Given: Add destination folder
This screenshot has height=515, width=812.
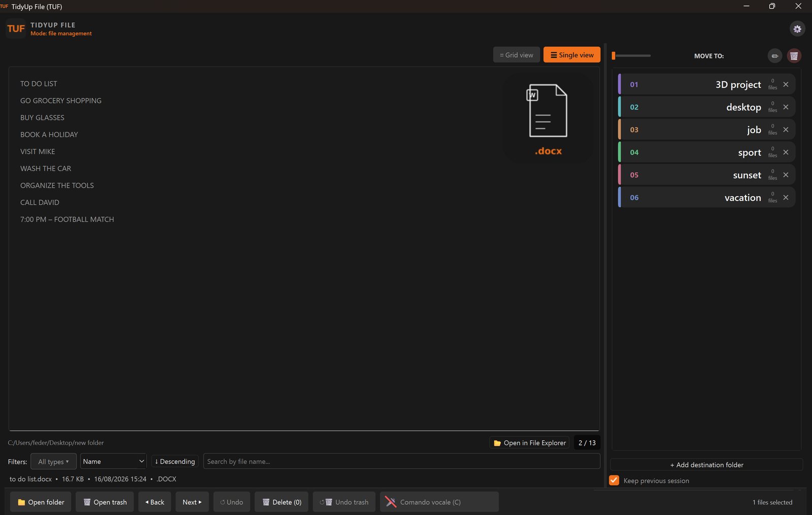Looking at the screenshot, I should click(x=706, y=465).
